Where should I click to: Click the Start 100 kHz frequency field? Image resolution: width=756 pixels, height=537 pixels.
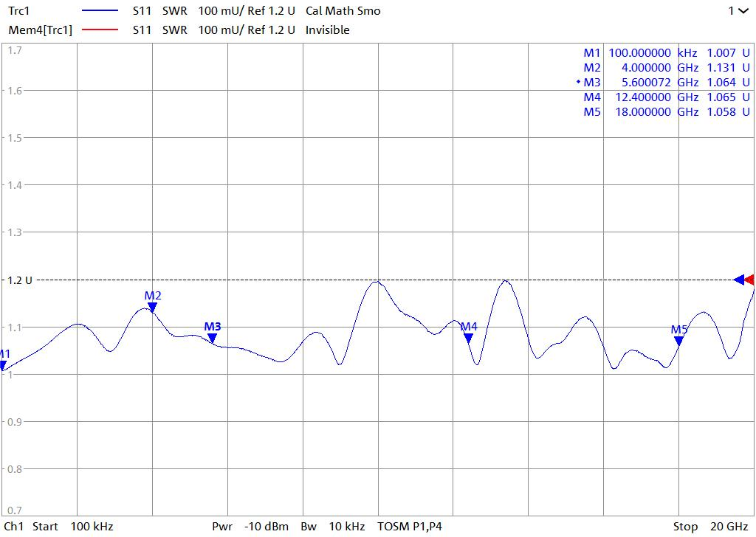[72, 527]
